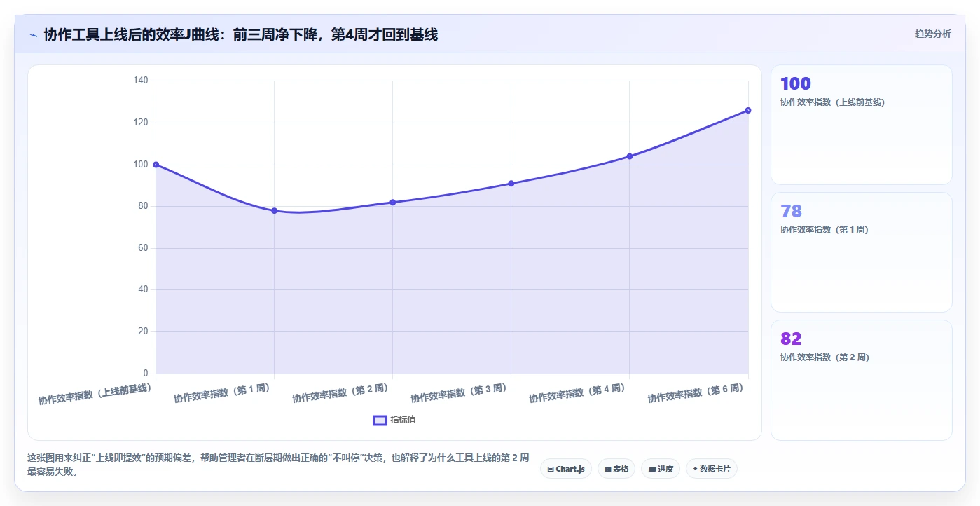The height and width of the screenshot is (506, 980).
Task: Click the 指标值 legend color box
Action: click(x=380, y=420)
